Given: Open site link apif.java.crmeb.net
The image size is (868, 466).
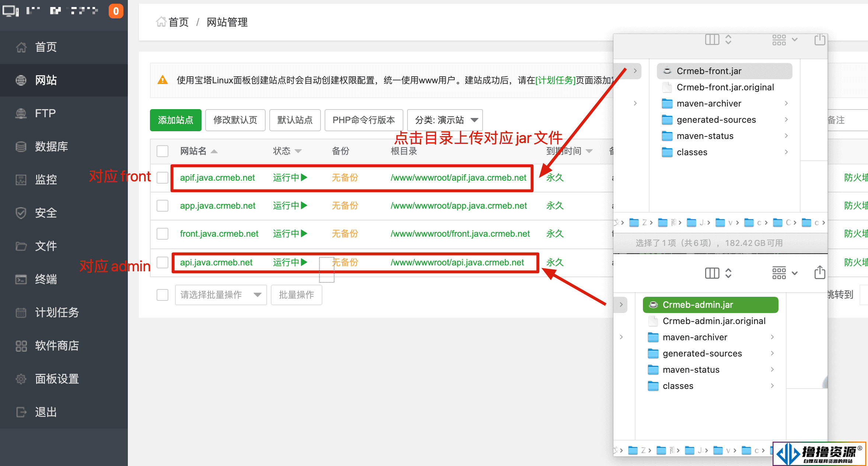Looking at the screenshot, I should point(217,178).
